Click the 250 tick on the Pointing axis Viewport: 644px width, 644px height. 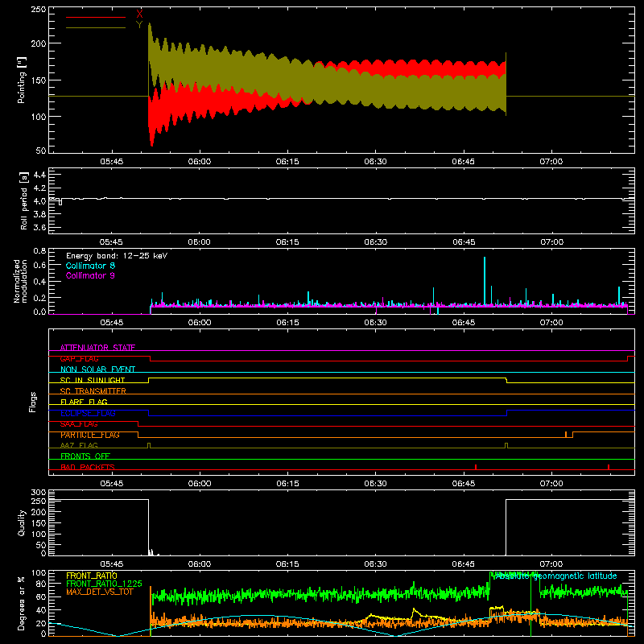(38, 9)
